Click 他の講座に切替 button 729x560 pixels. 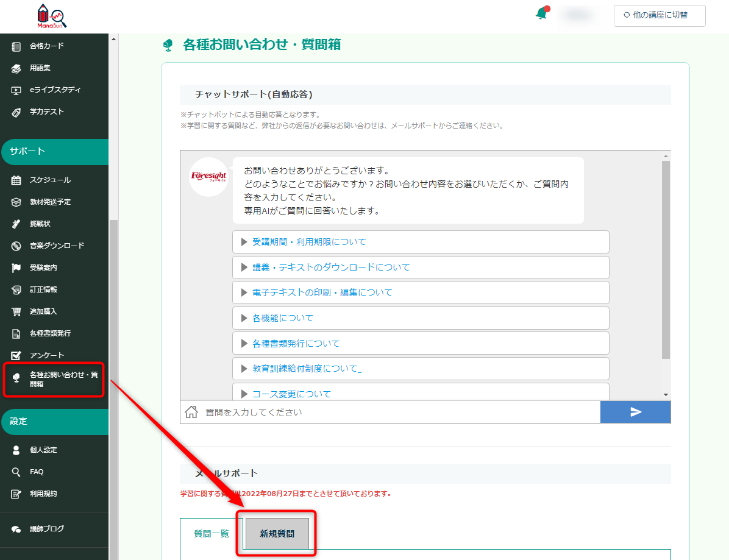(x=660, y=15)
